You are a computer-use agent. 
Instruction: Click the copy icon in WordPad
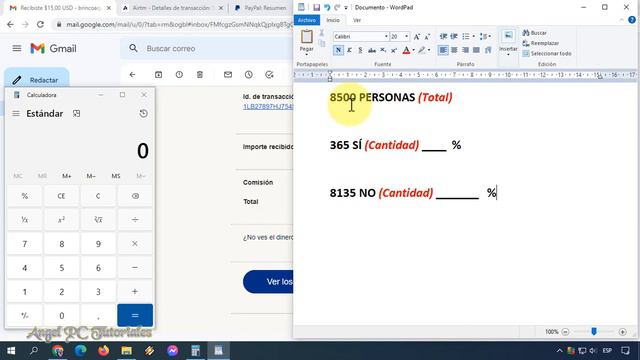[322, 43]
